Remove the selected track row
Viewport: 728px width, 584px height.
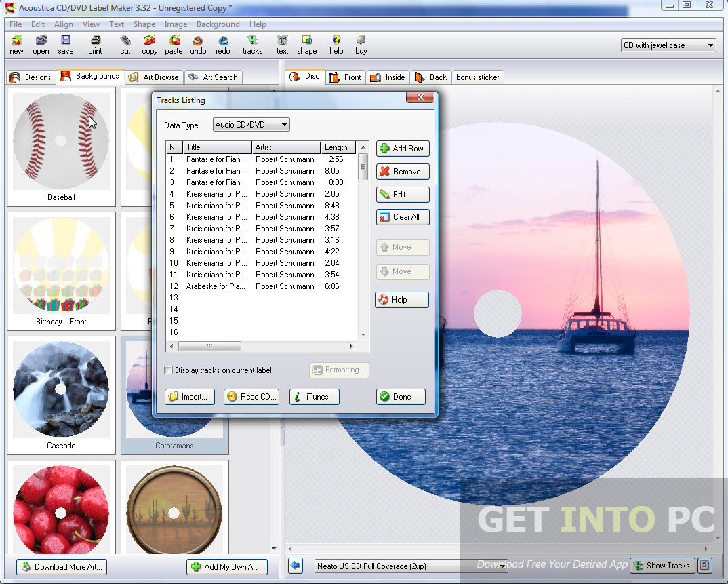(403, 172)
